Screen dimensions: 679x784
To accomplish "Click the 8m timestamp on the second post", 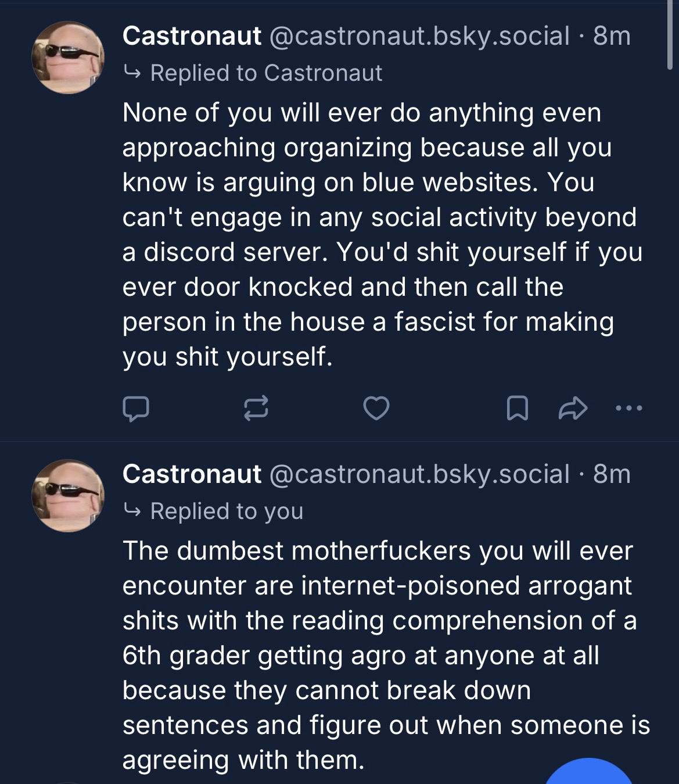I will pos(612,474).
